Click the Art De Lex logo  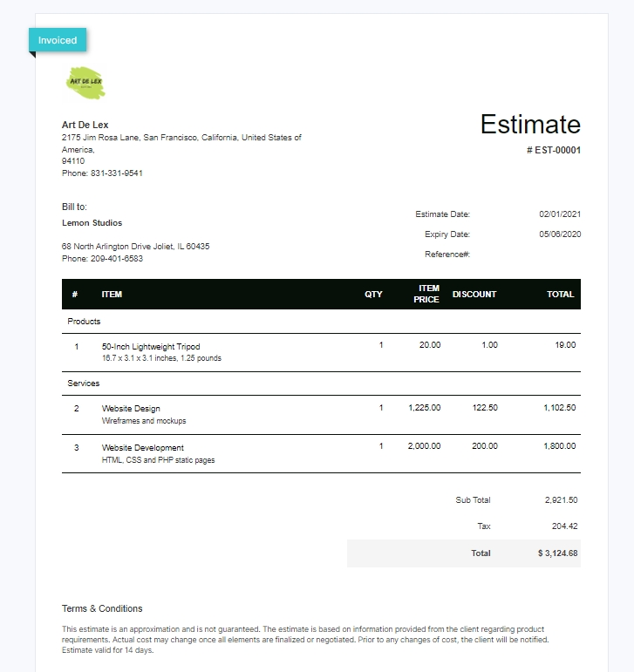coord(85,83)
